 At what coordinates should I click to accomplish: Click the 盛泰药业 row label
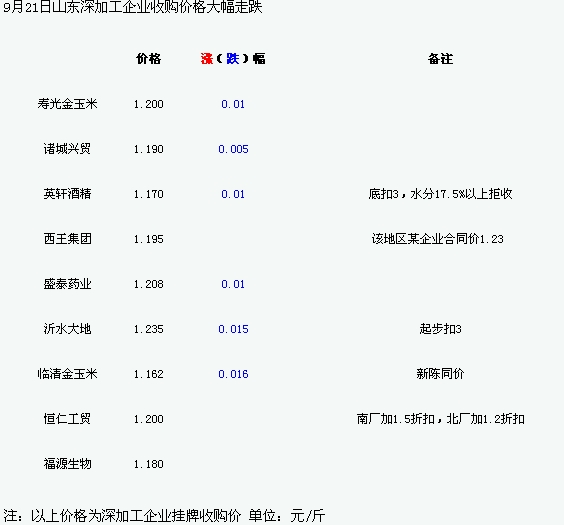[x=67, y=284]
